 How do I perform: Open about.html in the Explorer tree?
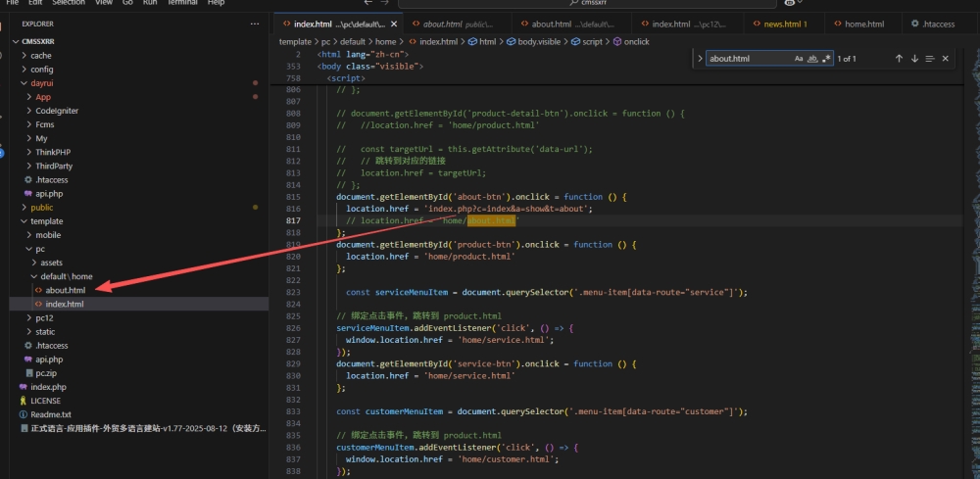tap(65, 290)
